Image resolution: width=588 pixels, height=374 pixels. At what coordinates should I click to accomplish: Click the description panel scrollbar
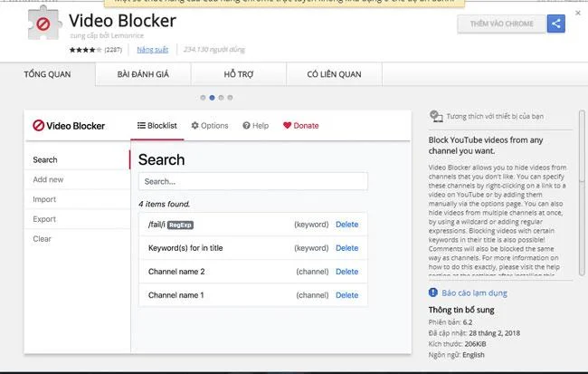pyautogui.click(x=582, y=193)
